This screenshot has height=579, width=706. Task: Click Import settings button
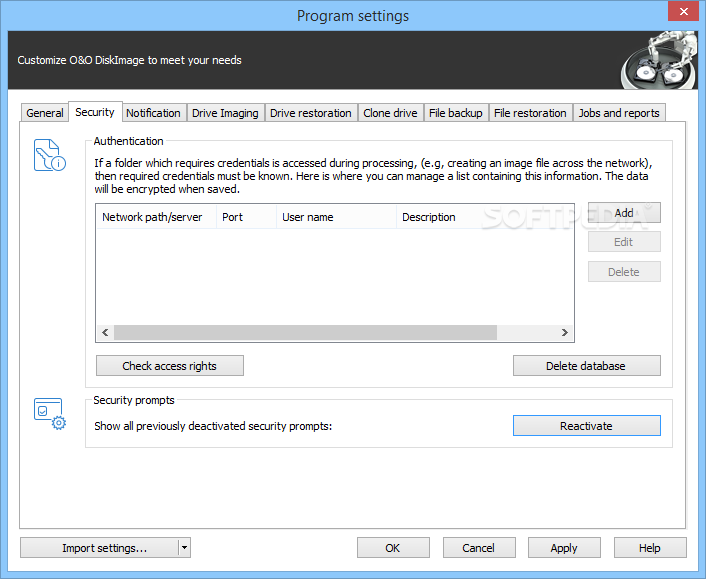pyautogui.click(x=100, y=547)
